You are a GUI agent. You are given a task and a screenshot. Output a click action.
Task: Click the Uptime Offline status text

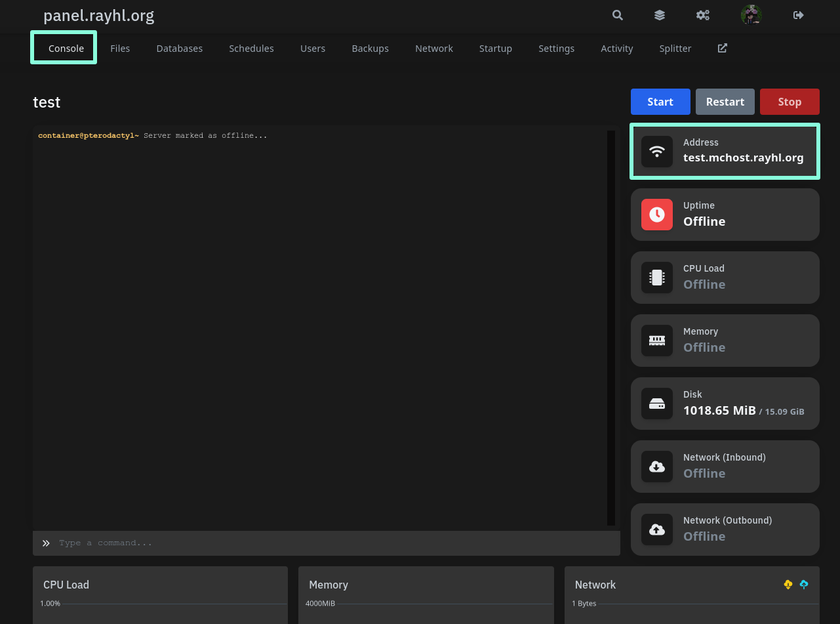click(x=704, y=221)
